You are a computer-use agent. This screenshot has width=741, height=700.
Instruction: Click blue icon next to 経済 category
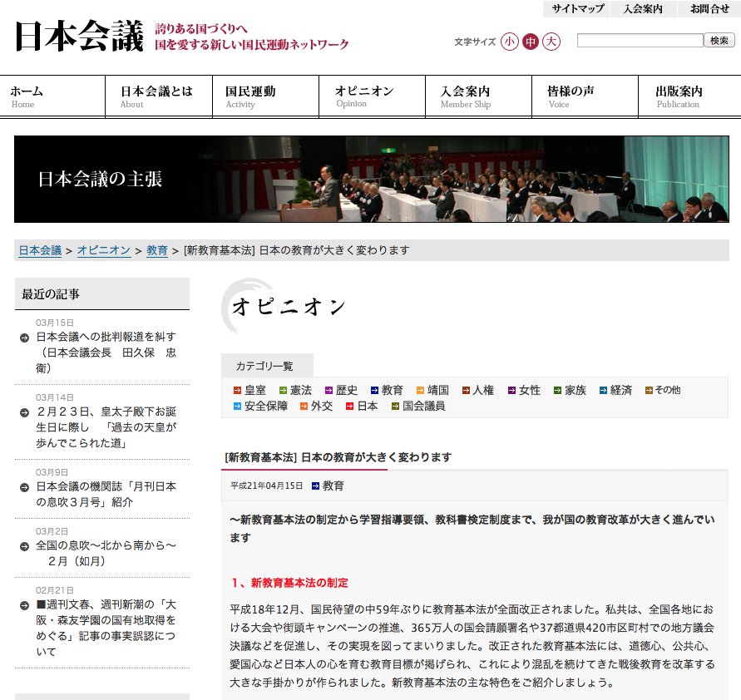pos(603,390)
